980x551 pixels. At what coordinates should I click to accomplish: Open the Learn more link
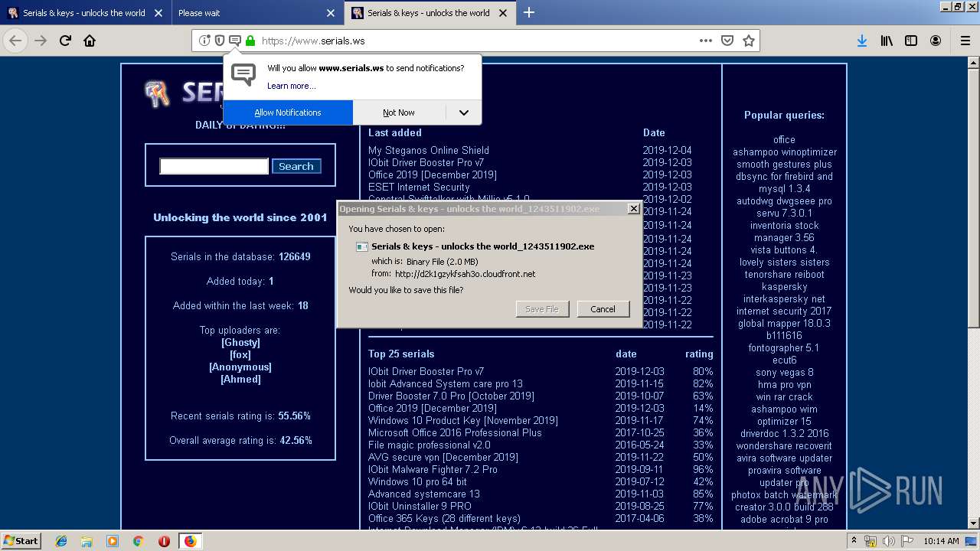(291, 86)
